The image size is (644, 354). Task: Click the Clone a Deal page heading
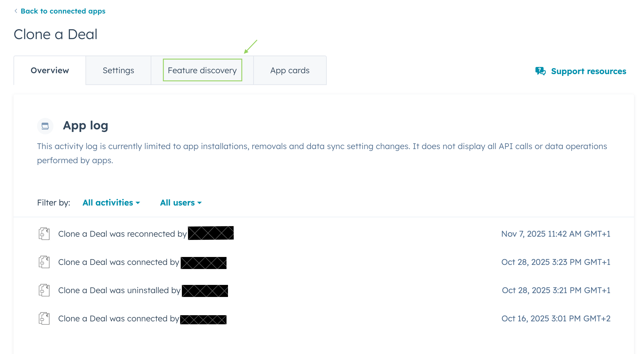(x=56, y=34)
